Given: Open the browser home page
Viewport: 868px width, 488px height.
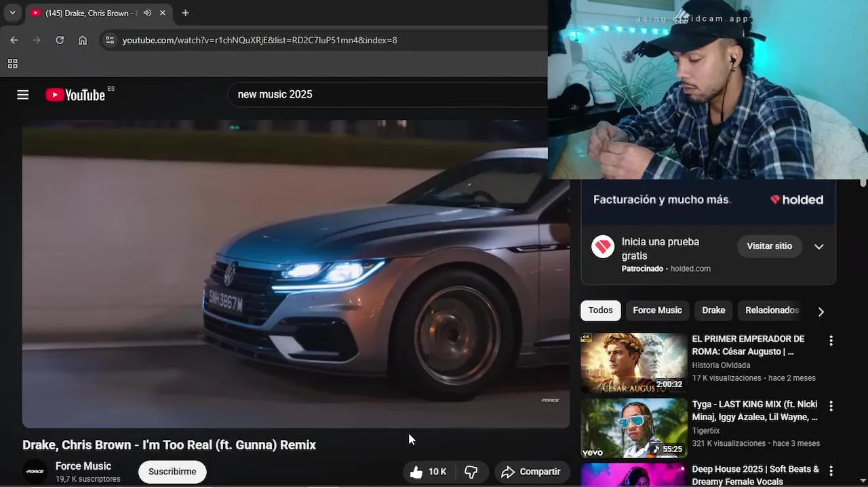Looking at the screenshot, I should tap(83, 40).
